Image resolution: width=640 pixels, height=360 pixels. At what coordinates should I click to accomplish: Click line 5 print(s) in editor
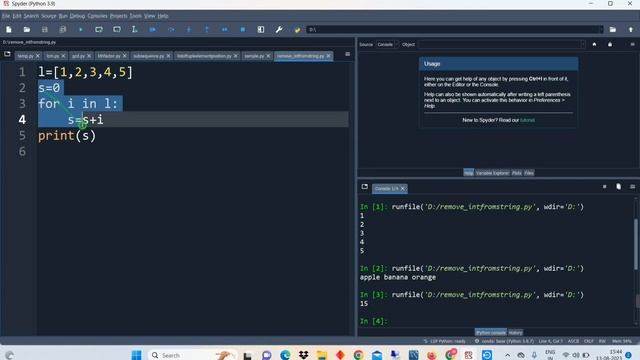pyautogui.click(x=67, y=136)
